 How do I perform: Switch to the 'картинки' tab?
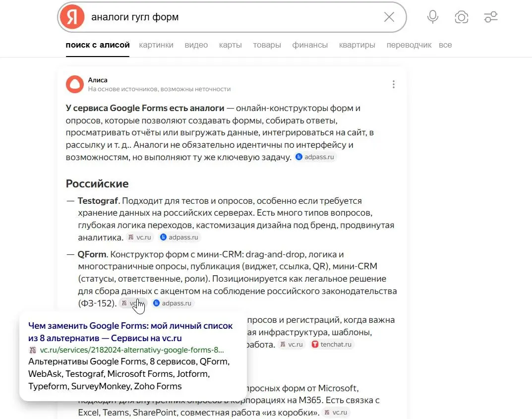(156, 45)
